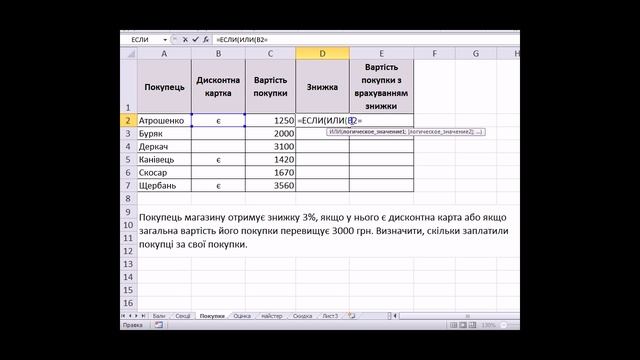This screenshot has height=360, width=640.
Task: Click the 1420 value cell
Action: point(270,160)
